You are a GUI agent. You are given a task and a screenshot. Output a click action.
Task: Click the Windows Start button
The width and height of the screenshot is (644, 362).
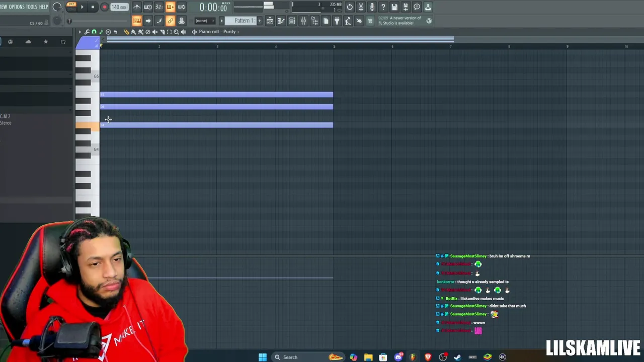tap(263, 357)
